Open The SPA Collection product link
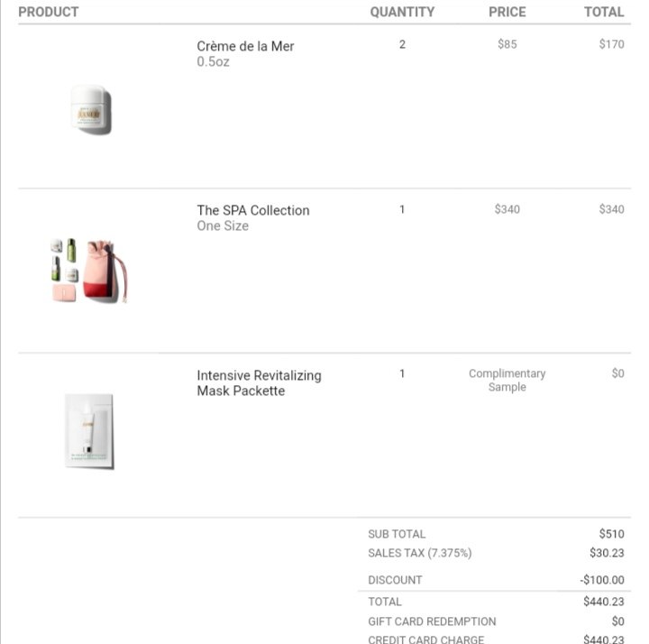The height and width of the screenshot is (644, 649). (x=253, y=210)
